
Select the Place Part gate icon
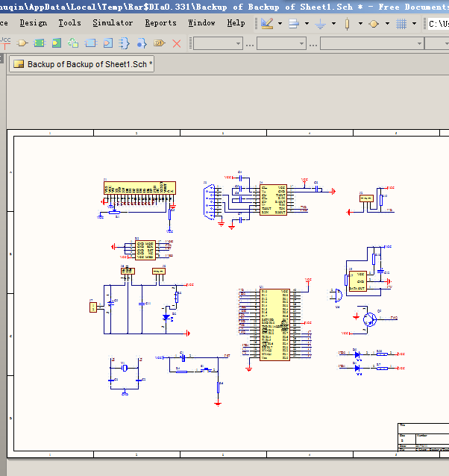[x=22, y=43]
